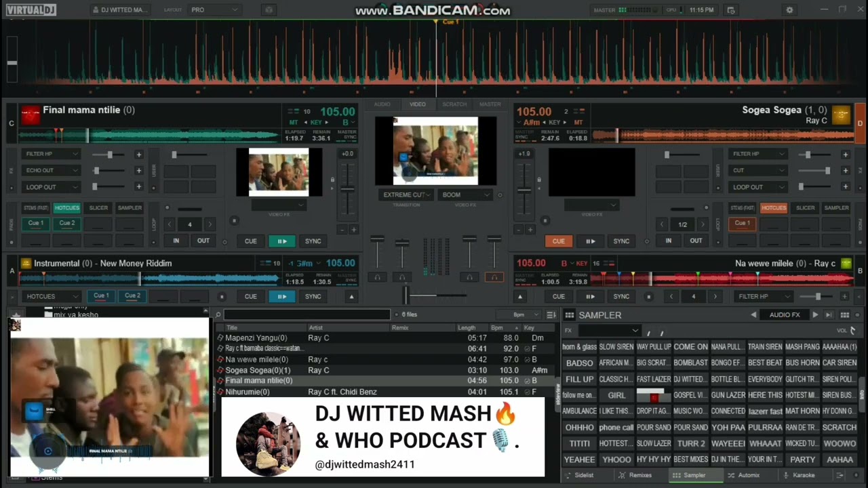Screen dimensions: 868x488
Task: Adjust the mixer crossfader
Action: tap(406, 295)
